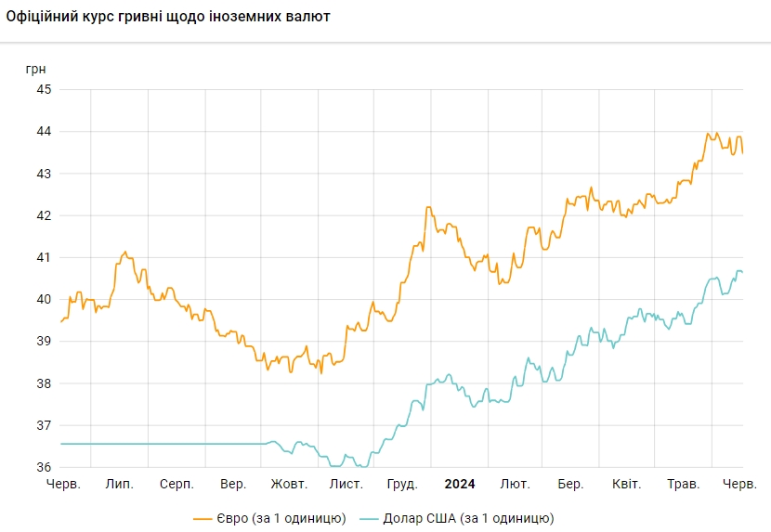Click the грн unit label above the y-axis
The image size is (771, 532).
tap(35, 69)
